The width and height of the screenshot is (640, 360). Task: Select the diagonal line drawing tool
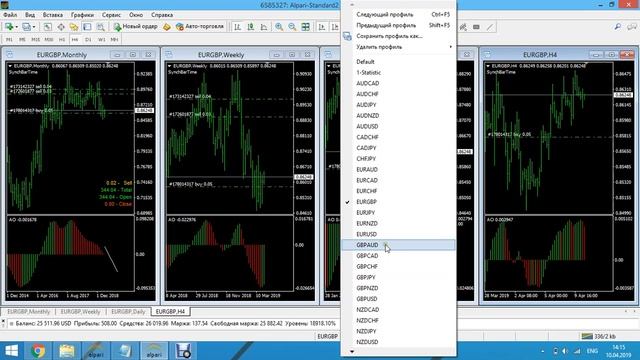pyautogui.click(x=490, y=27)
